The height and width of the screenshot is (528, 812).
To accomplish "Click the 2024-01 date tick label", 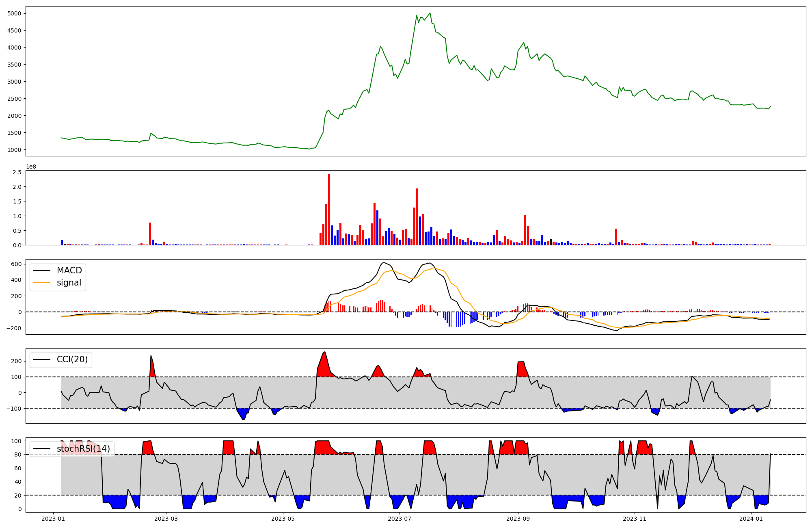I will pyautogui.click(x=752, y=519).
